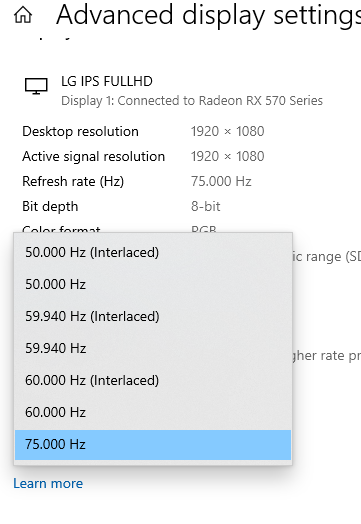
Task: Choose 60.000 Hz (Interlaced) refresh rate
Action: [x=153, y=380]
